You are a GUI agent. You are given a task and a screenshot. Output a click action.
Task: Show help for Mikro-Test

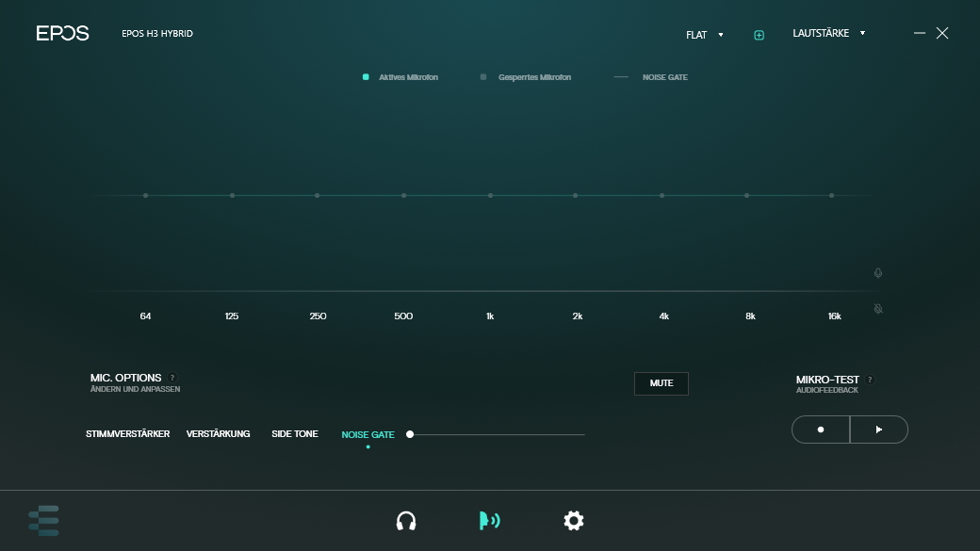pyautogui.click(x=870, y=381)
